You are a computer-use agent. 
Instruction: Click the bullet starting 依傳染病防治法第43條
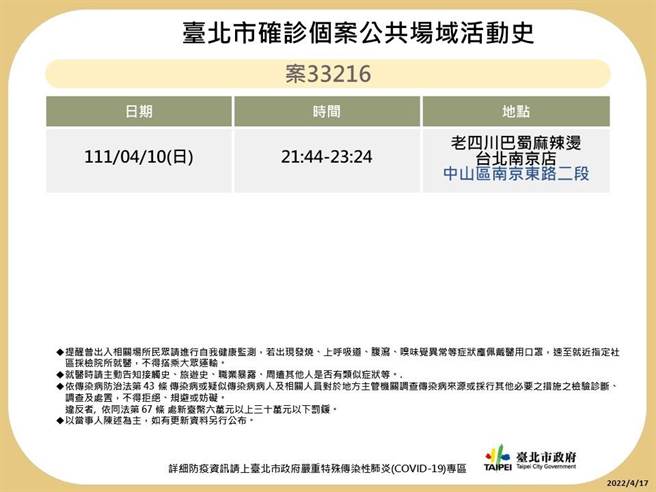coord(338,392)
